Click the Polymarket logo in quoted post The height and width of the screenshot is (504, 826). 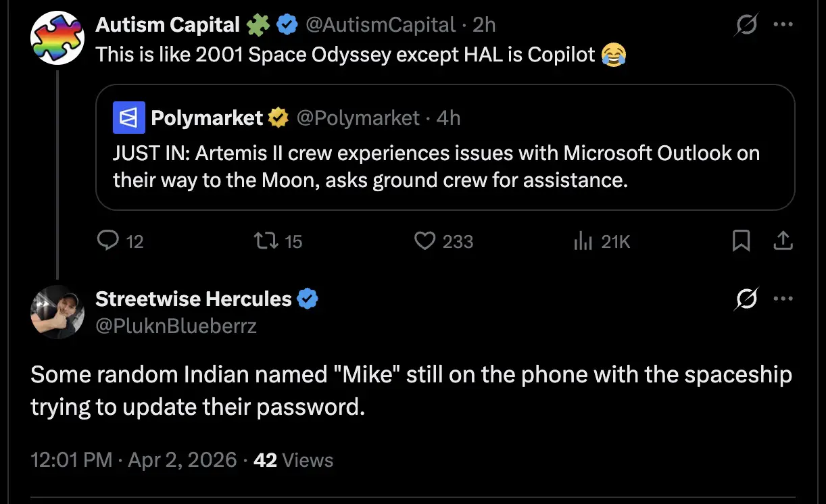[x=128, y=118]
